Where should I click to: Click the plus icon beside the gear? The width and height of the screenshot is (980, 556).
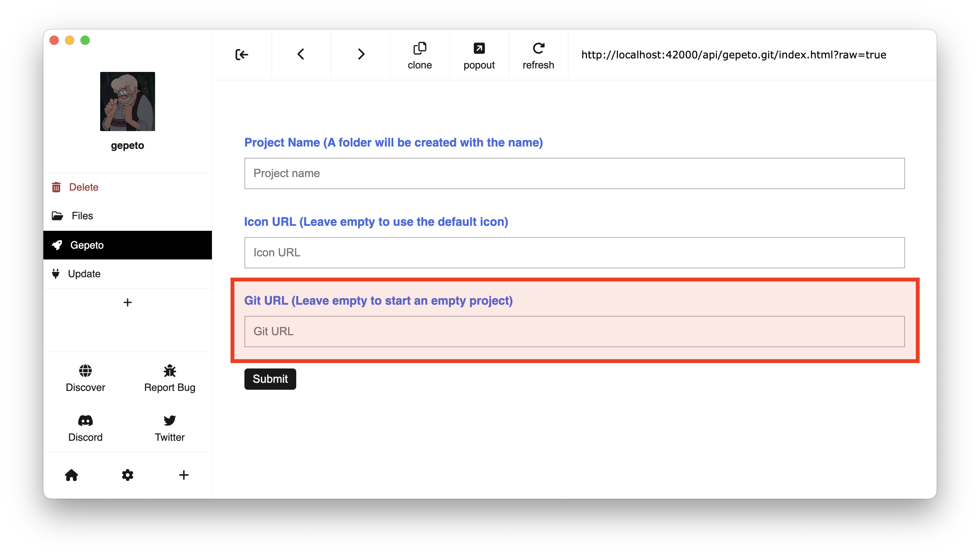184,475
